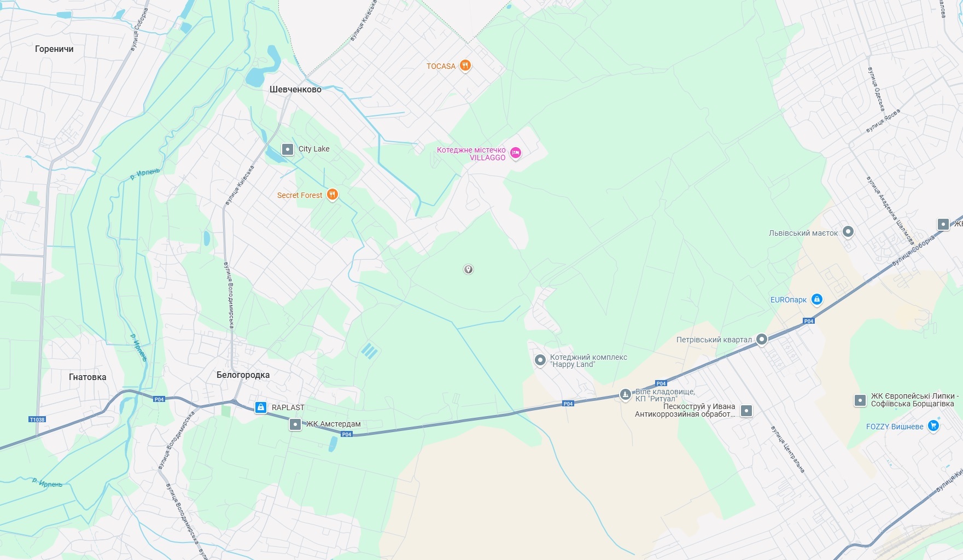
Task: Click the Белогородка town label
Action: (x=243, y=375)
